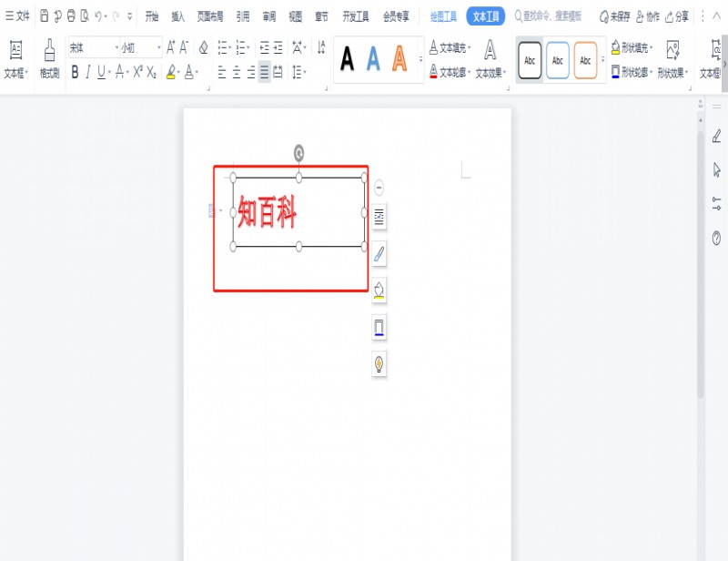Click the 分享 share button
Image resolution: width=728 pixels, height=561 pixels.
tap(677, 16)
